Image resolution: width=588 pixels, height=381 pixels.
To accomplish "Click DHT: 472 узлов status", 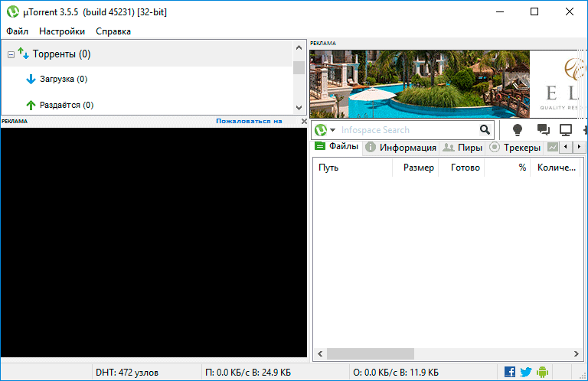I will pyautogui.click(x=127, y=373).
